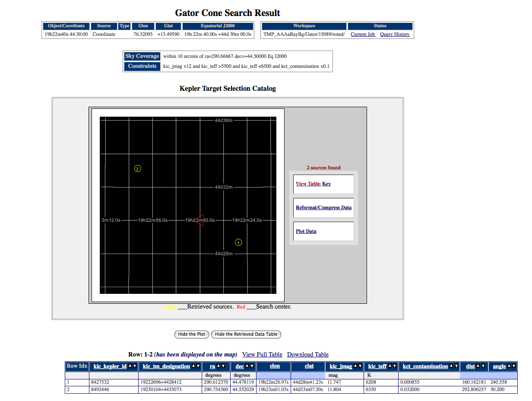The image size is (532, 401).
Task: Sort angle column ascending arrow
Action: [509, 366]
